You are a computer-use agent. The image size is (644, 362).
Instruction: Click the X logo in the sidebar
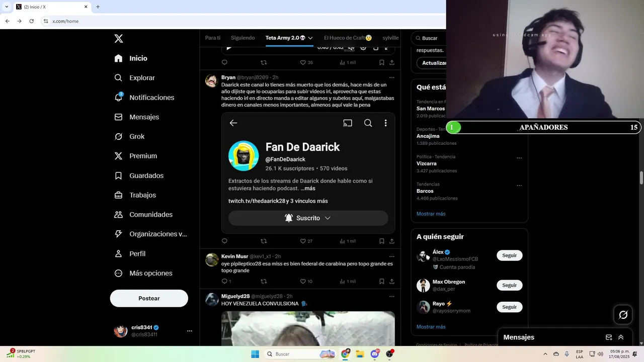(x=118, y=39)
